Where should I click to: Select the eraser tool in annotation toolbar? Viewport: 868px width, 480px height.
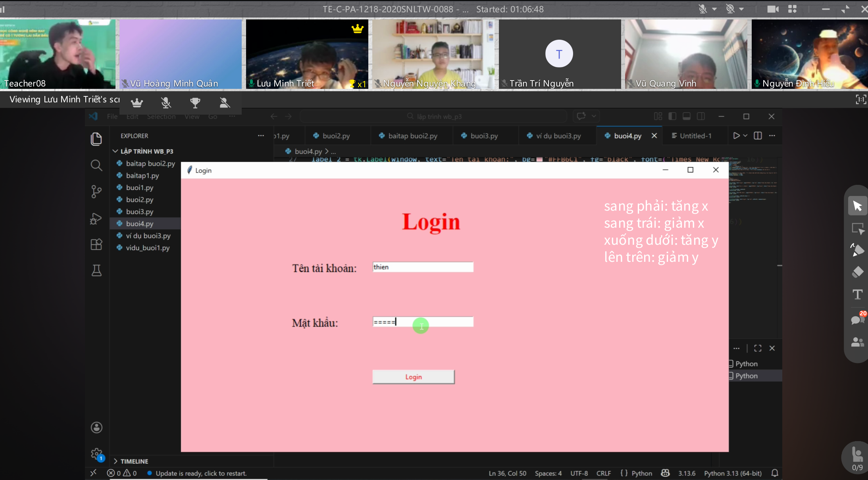point(857,272)
